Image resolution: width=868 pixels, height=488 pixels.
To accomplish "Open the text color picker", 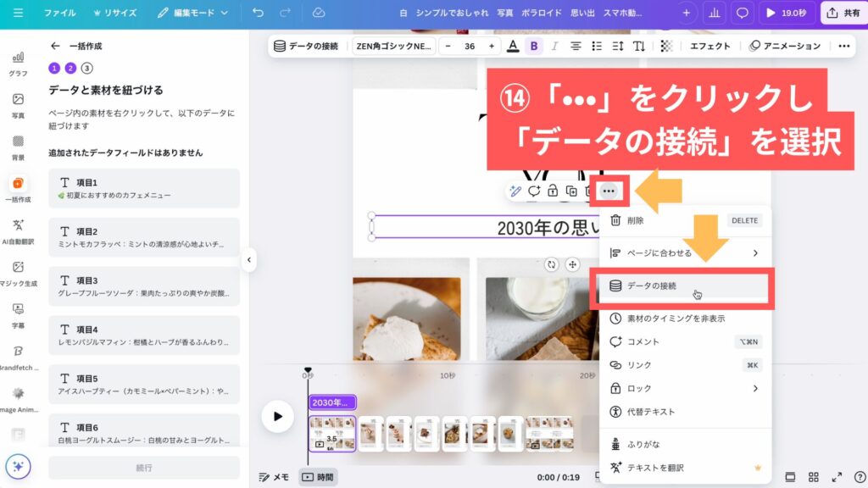I will coord(513,47).
